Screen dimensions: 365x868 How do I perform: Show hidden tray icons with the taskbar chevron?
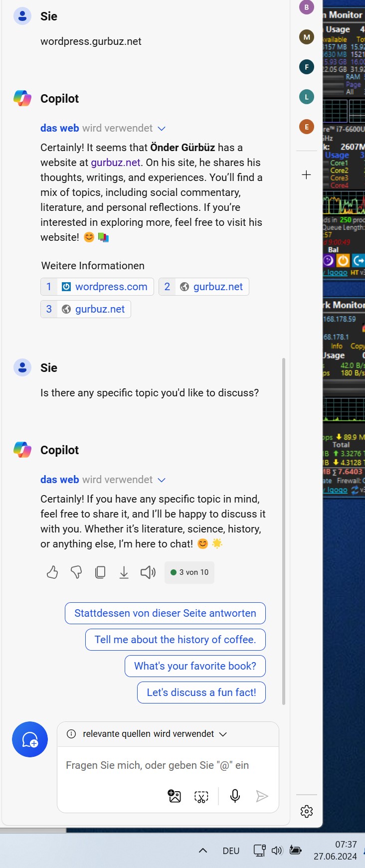[203, 851]
